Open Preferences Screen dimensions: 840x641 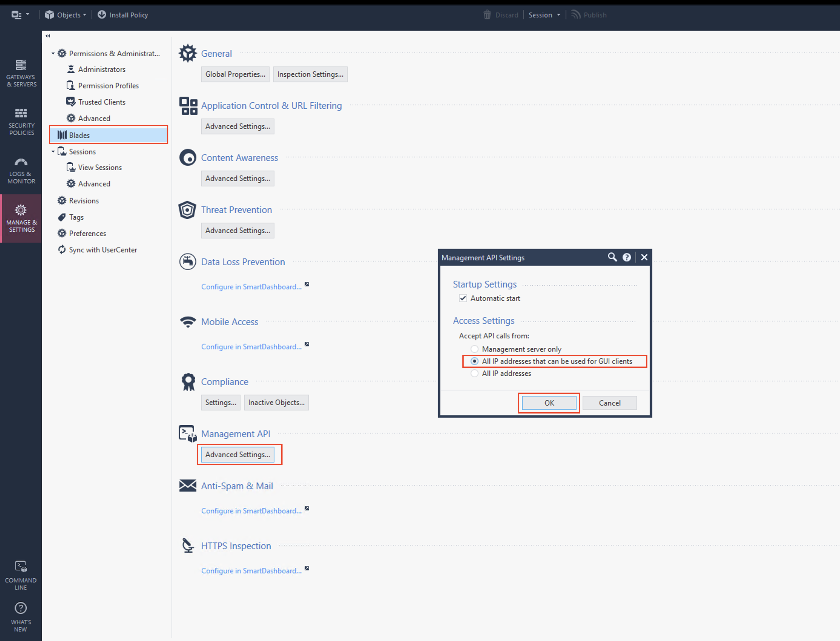(87, 234)
